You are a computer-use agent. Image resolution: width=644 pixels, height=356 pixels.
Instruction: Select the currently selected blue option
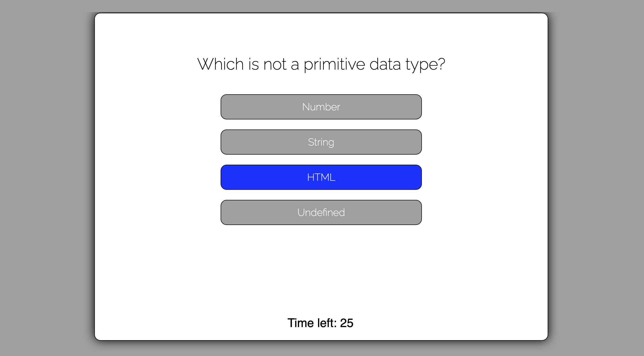tap(321, 177)
